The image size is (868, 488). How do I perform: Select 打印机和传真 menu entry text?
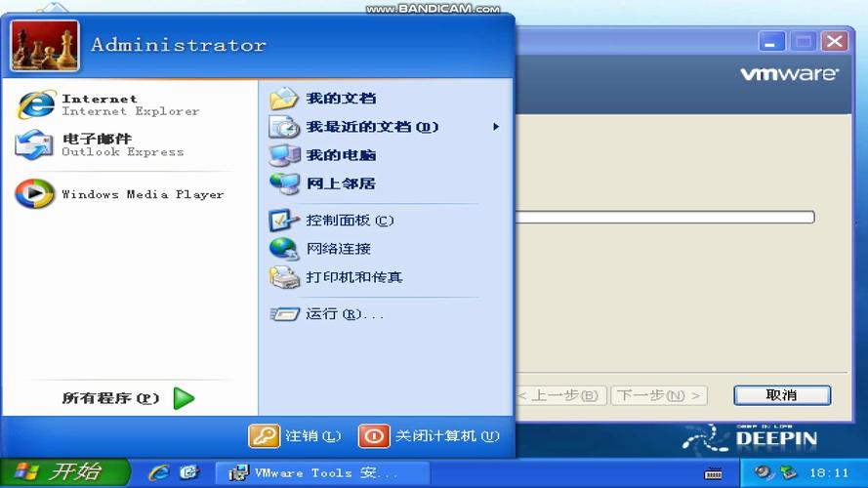pos(353,277)
